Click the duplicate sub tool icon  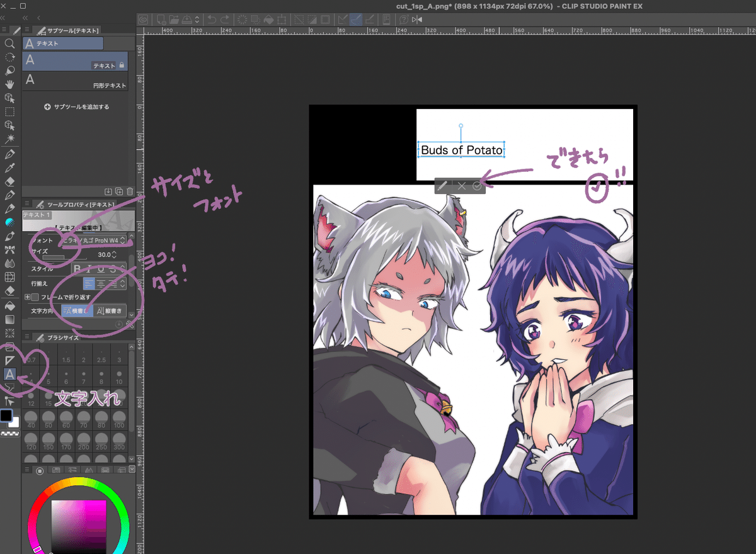[119, 191]
